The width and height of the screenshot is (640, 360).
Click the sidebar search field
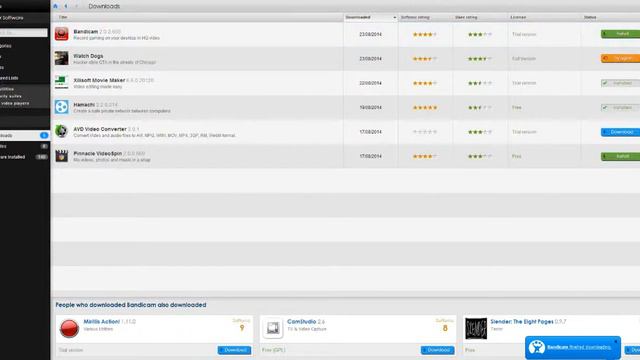(24, 33)
